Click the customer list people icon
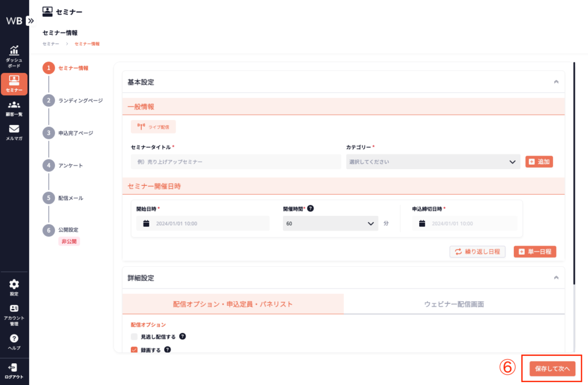This screenshot has height=385, width=588. 14,105
